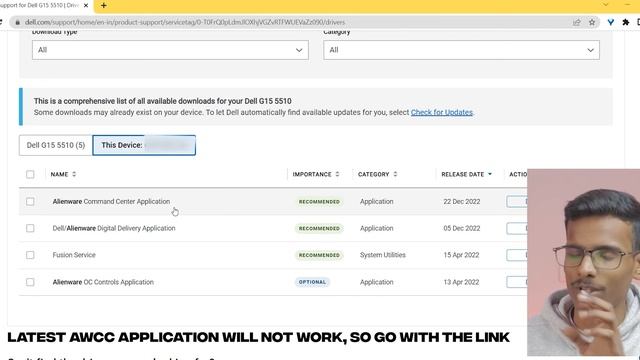
Task: Click RECOMMENDED badge in Fusion Service row
Action: [x=319, y=255]
